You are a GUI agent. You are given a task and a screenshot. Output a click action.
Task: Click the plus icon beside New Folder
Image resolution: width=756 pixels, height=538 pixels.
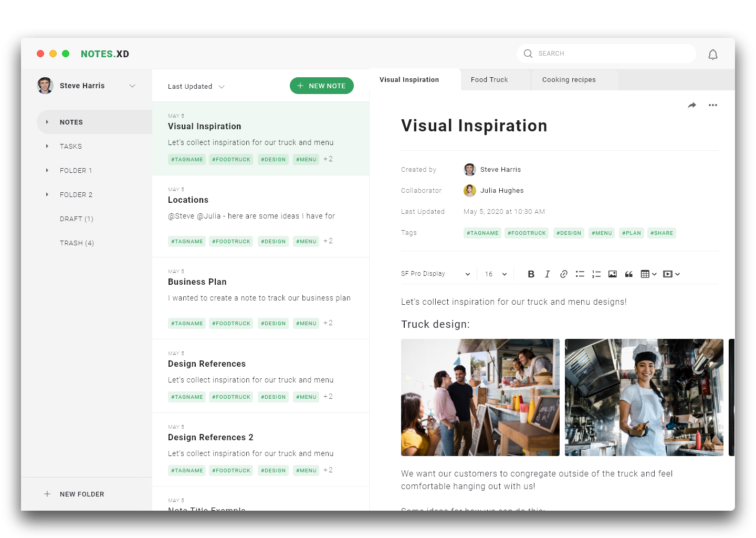47,494
